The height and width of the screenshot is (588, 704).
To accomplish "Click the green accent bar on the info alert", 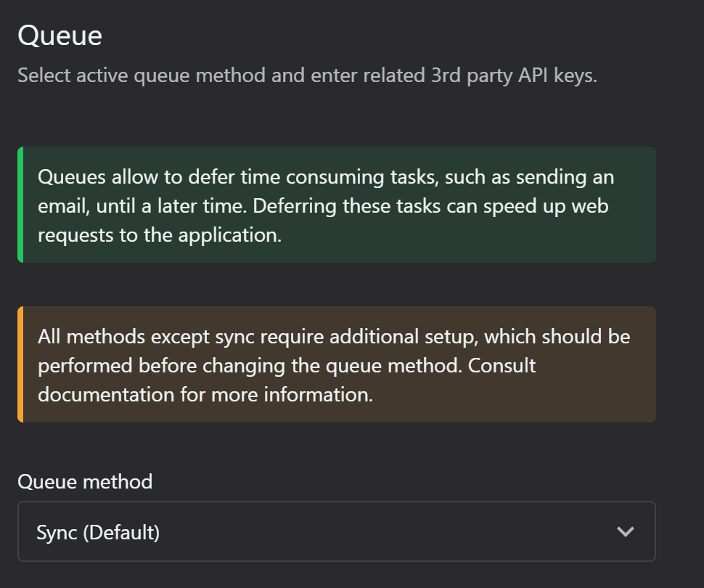I will pyautogui.click(x=20, y=205).
